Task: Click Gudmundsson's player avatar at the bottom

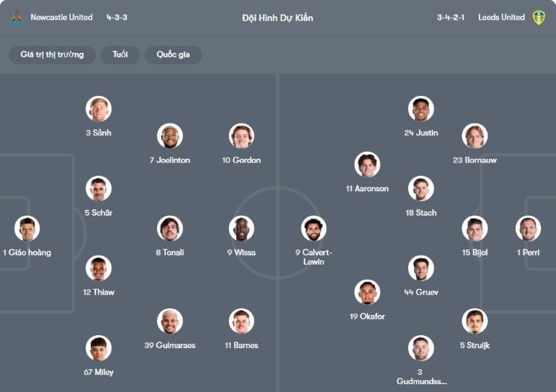Action: [421, 348]
